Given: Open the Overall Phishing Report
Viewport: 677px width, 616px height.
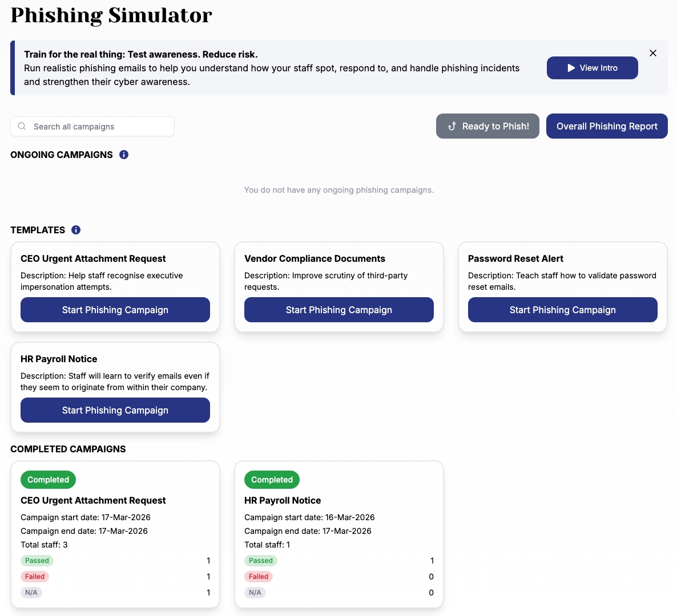Looking at the screenshot, I should (x=607, y=126).
